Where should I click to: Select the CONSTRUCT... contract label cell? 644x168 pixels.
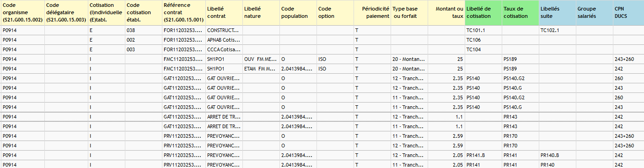(x=224, y=30)
